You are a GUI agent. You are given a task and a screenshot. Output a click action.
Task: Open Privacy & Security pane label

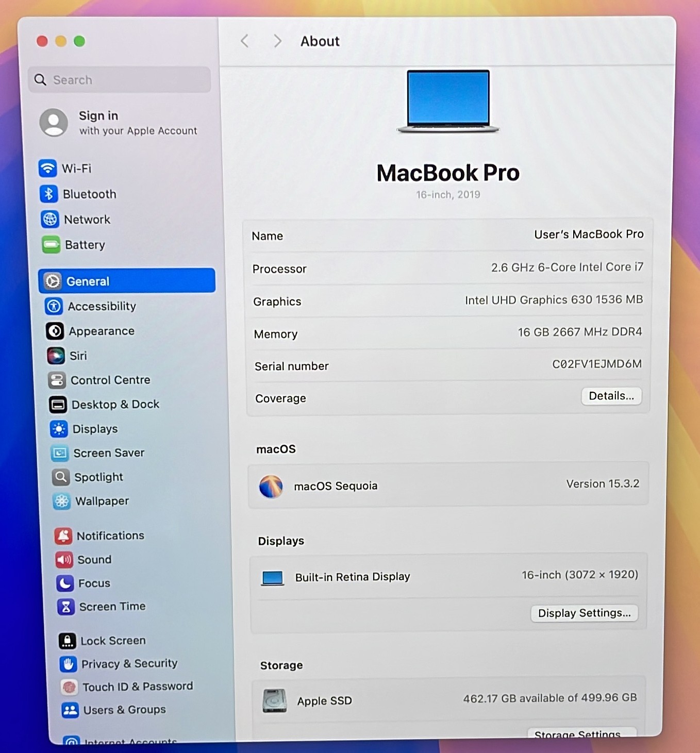(129, 664)
